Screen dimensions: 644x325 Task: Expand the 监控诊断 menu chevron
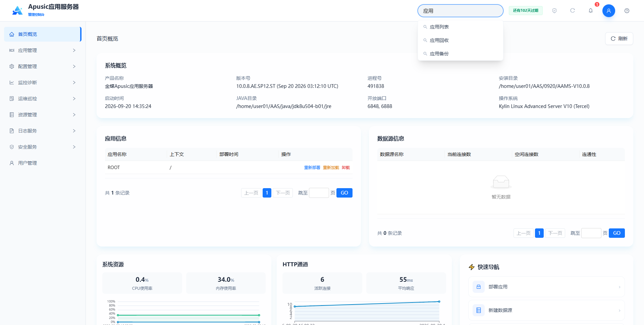74,83
